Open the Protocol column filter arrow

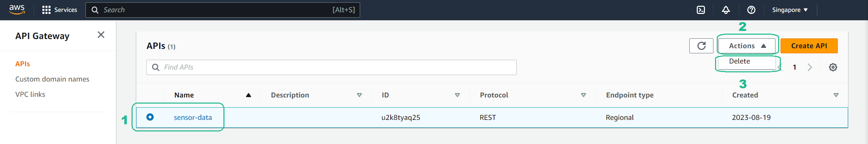(584, 95)
